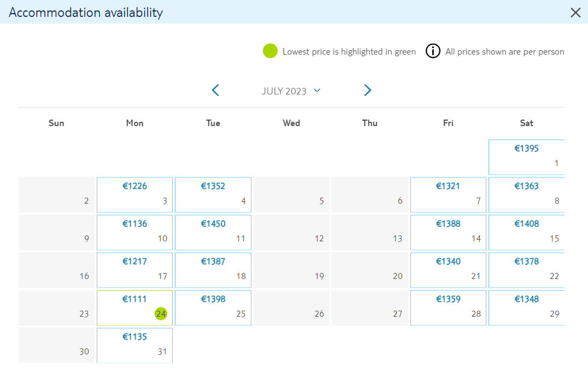Viewport: 588px width, 368px height.
Task: Pick July 25 at €1398
Action: pyautogui.click(x=213, y=307)
